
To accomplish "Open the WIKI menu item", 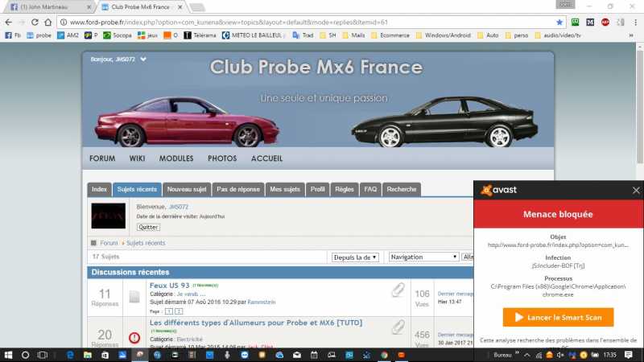I will tap(137, 158).
